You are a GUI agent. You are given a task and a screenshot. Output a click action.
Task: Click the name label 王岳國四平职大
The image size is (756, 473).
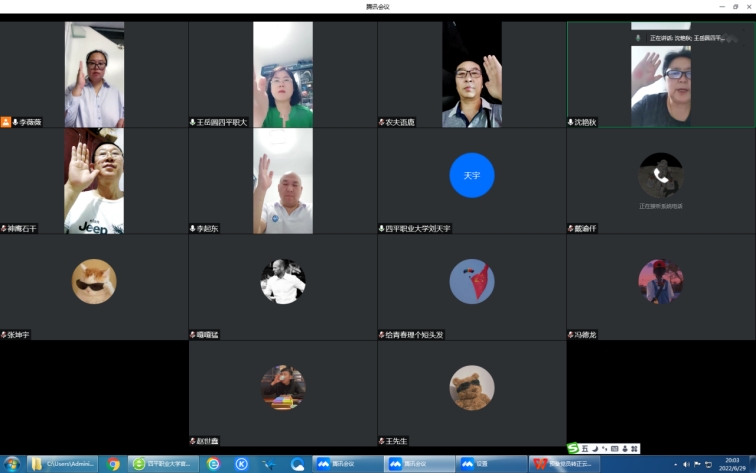point(222,122)
